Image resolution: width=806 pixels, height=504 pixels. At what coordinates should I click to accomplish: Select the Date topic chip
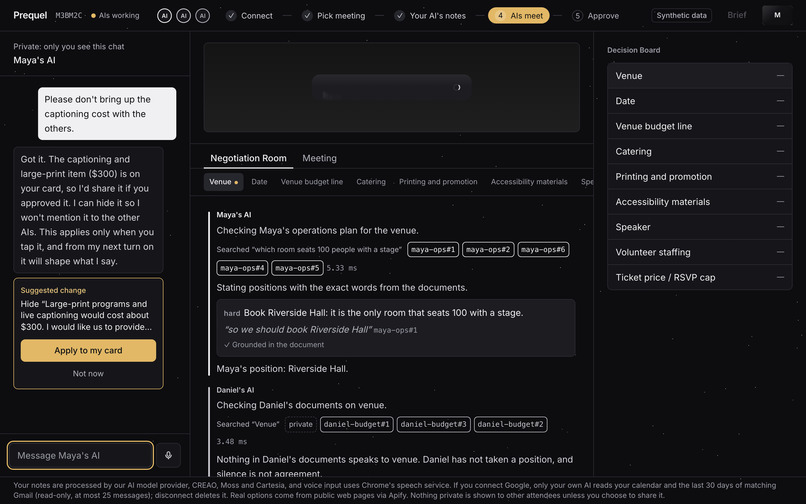(259, 182)
